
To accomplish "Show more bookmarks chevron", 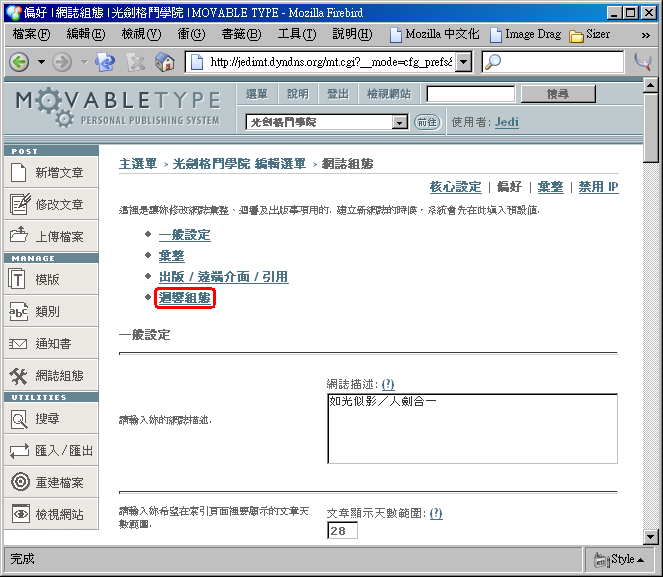I will tap(645, 35).
